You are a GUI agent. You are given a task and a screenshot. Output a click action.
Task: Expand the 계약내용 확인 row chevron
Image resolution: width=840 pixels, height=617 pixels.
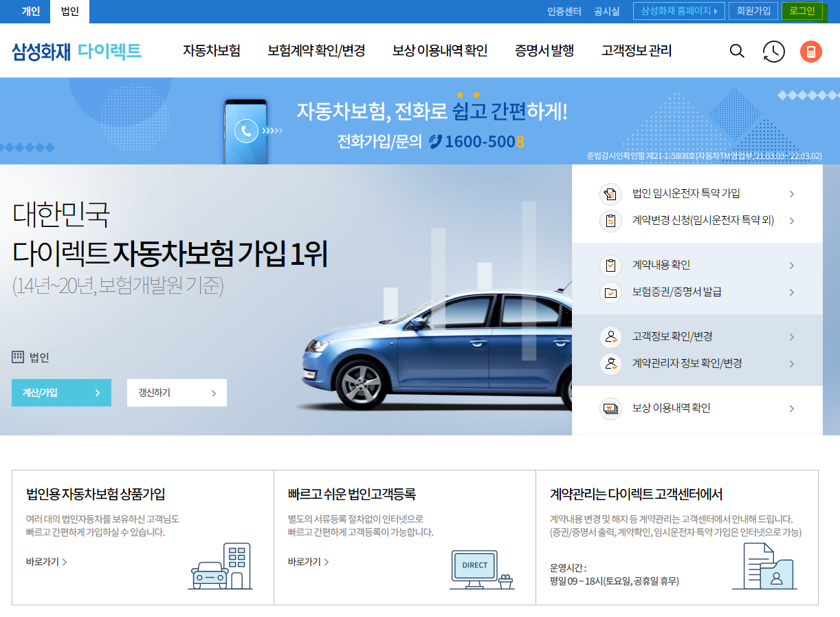[792, 266]
